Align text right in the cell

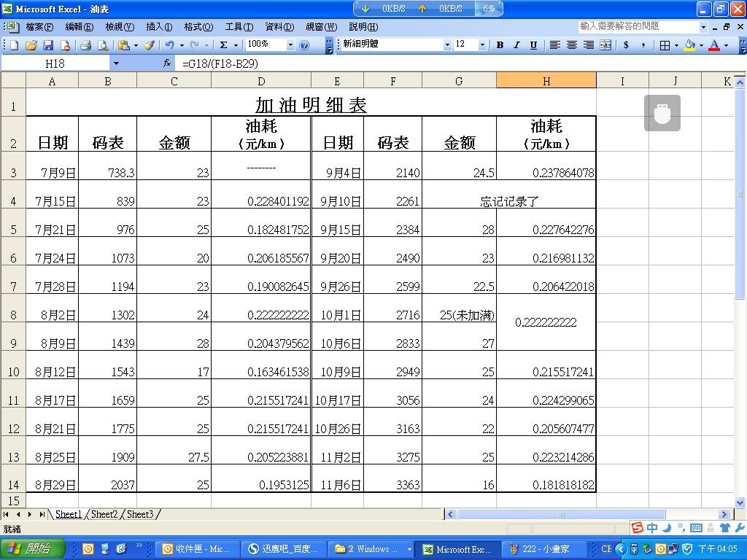(589, 44)
